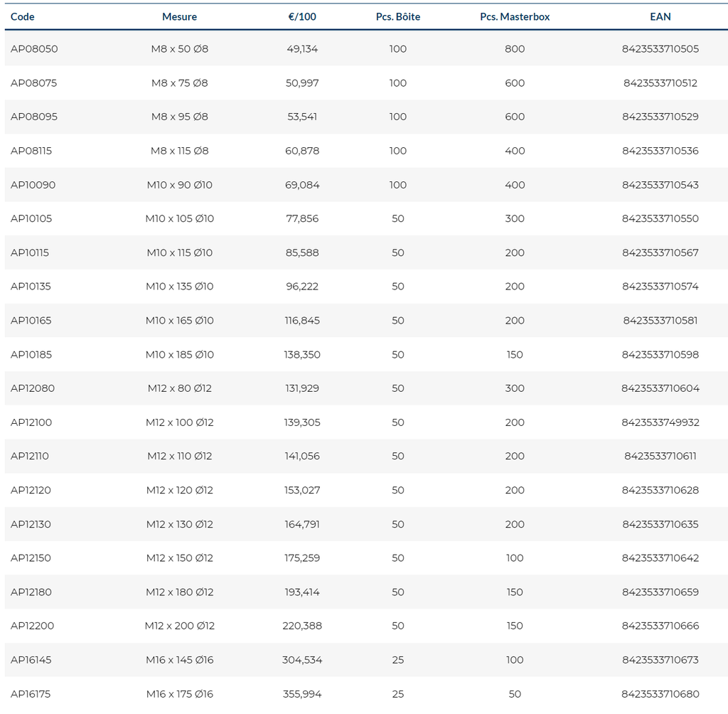728x714 pixels.
Task: Click price 49,134
Action: pos(302,49)
